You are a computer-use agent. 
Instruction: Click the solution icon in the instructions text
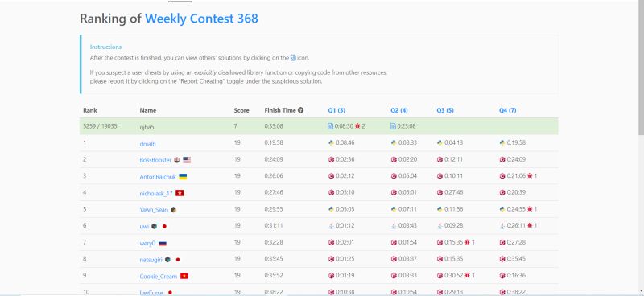[x=293, y=58]
